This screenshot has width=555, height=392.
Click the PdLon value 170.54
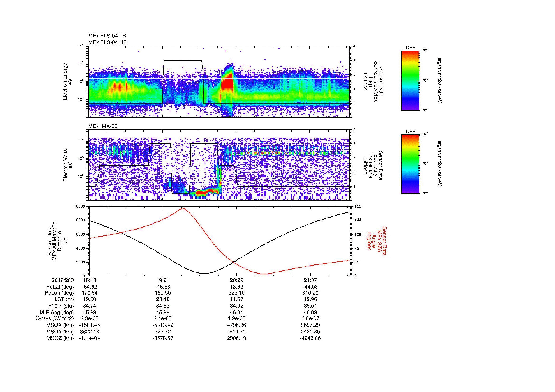89,293
